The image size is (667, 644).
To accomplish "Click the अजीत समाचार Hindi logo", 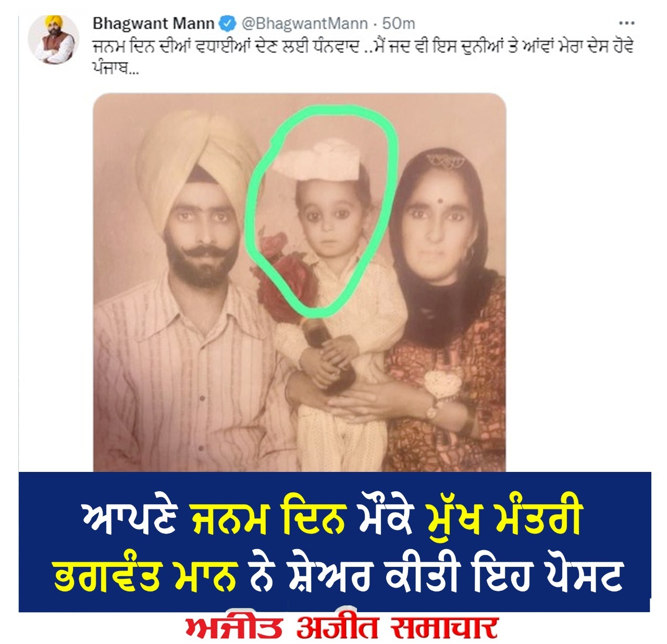I will pyautogui.click(x=396, y=627).
